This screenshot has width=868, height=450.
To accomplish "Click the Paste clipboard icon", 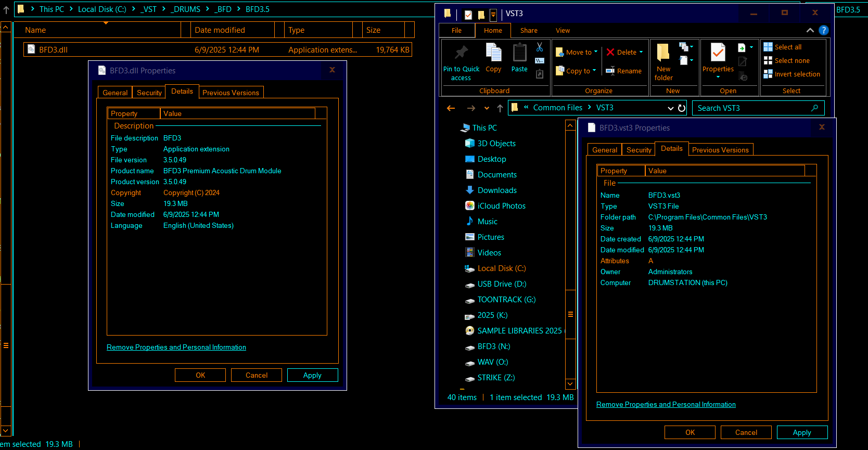I will coord(519,53).
